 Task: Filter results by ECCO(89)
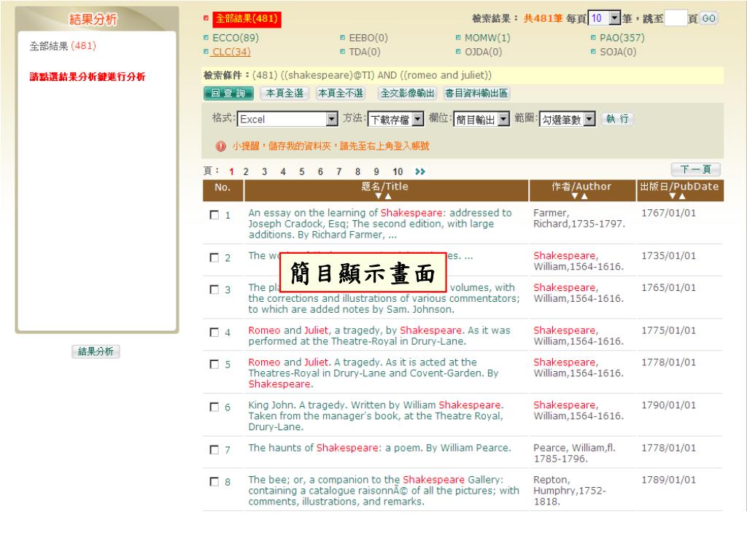tap(236, 38)
